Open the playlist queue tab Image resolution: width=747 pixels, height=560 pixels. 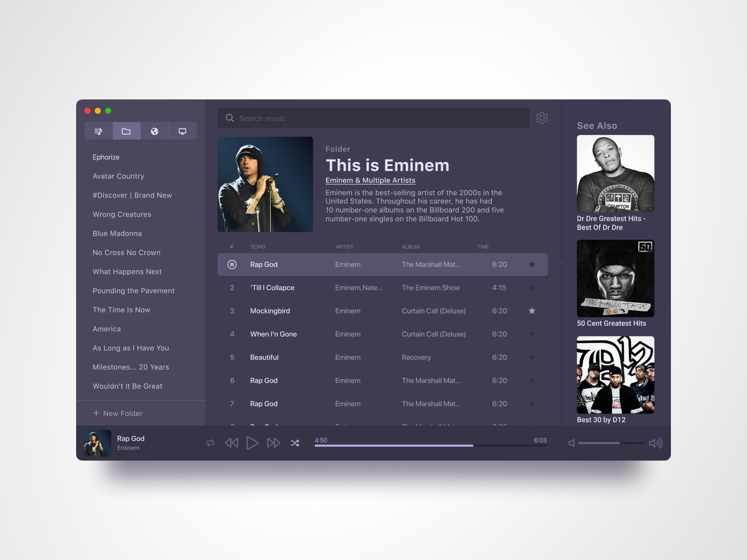[99, 131]
